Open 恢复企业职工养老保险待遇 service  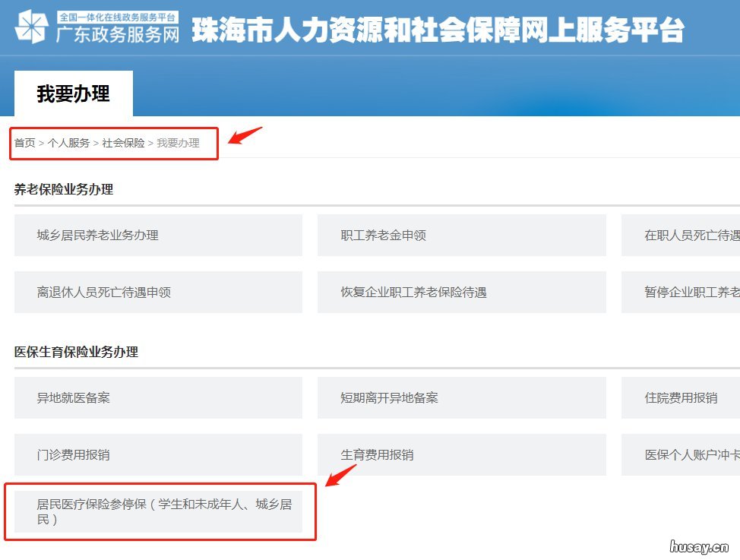(461, 291)
